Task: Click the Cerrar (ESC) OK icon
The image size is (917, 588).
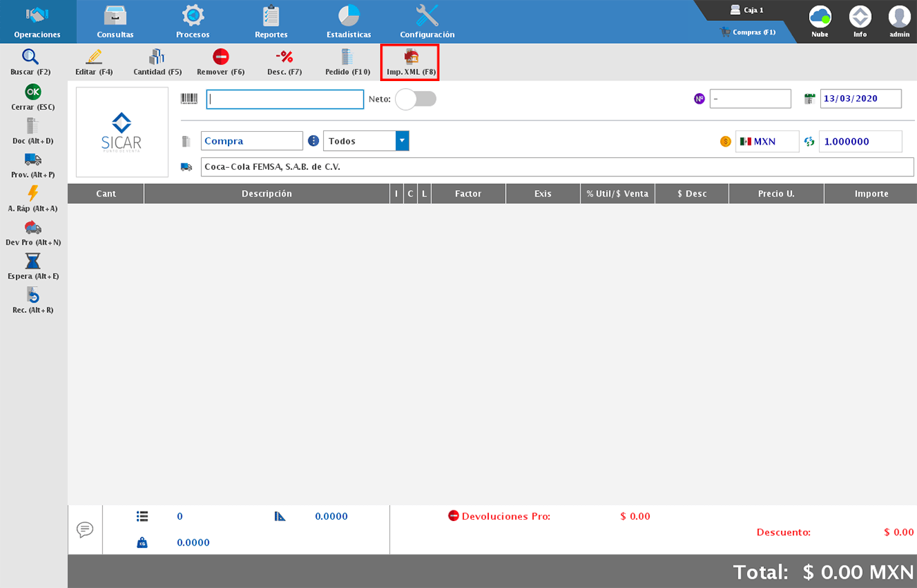Action: [x=32, y=92]
